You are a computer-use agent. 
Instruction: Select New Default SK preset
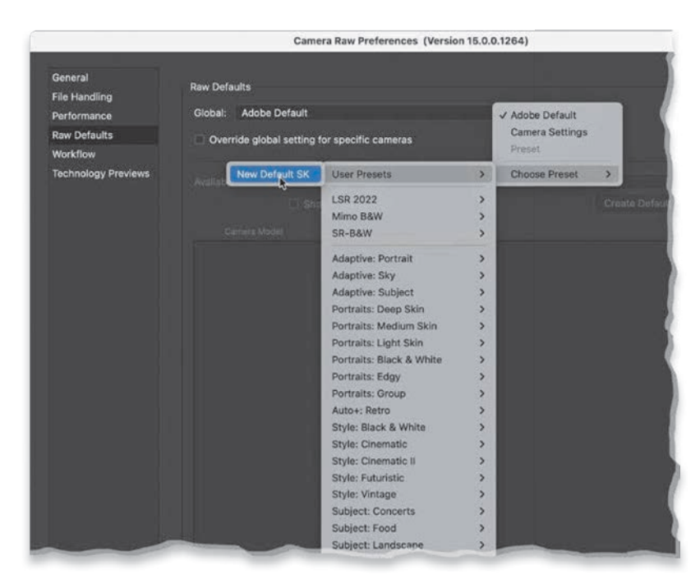[x=272, y=174]
